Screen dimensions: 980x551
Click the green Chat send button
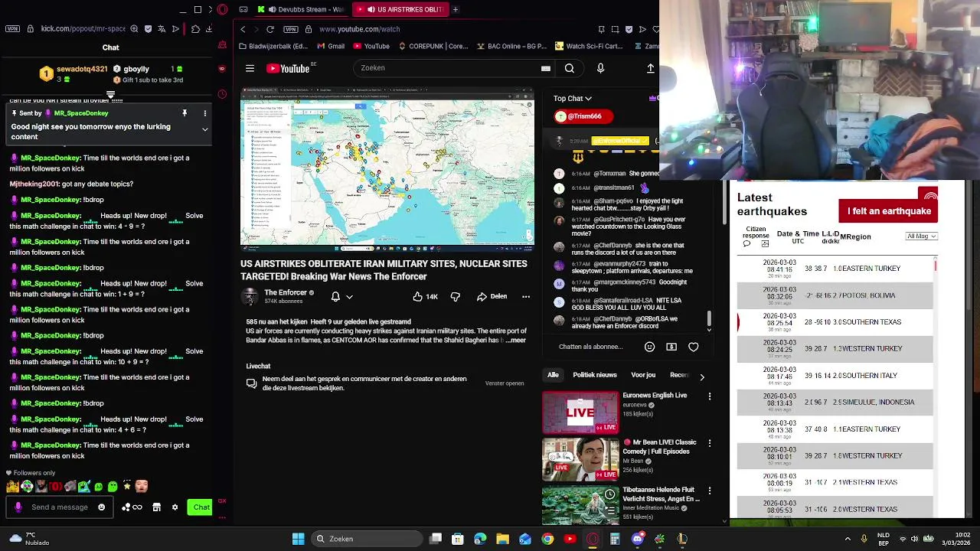click(x=201, y=507)
